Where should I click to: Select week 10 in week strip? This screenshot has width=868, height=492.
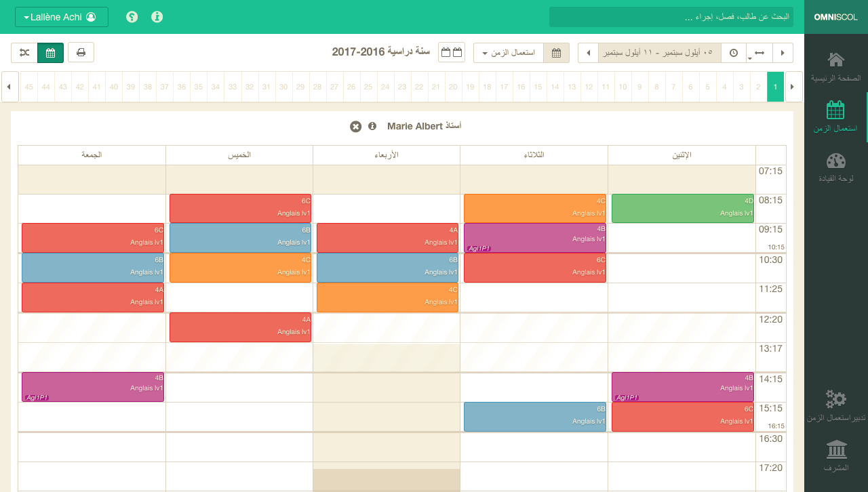pyautogui.click(x=622, y=87)
